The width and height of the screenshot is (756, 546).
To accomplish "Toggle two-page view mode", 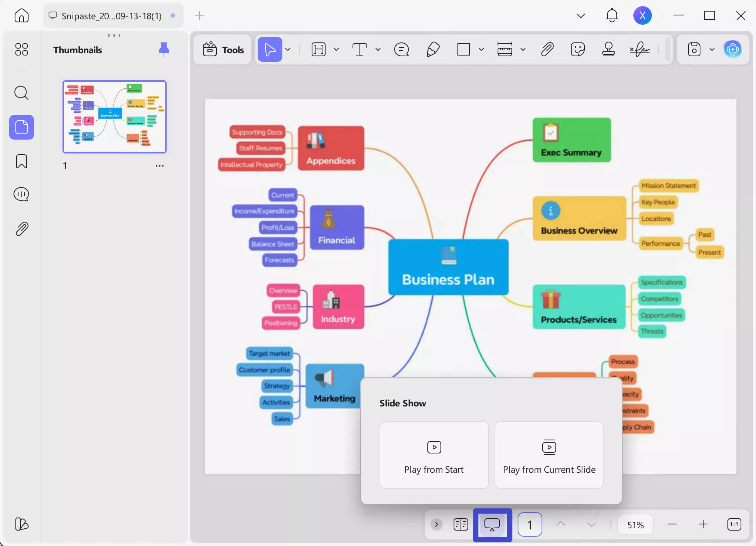I will click(x=461, y=524).
